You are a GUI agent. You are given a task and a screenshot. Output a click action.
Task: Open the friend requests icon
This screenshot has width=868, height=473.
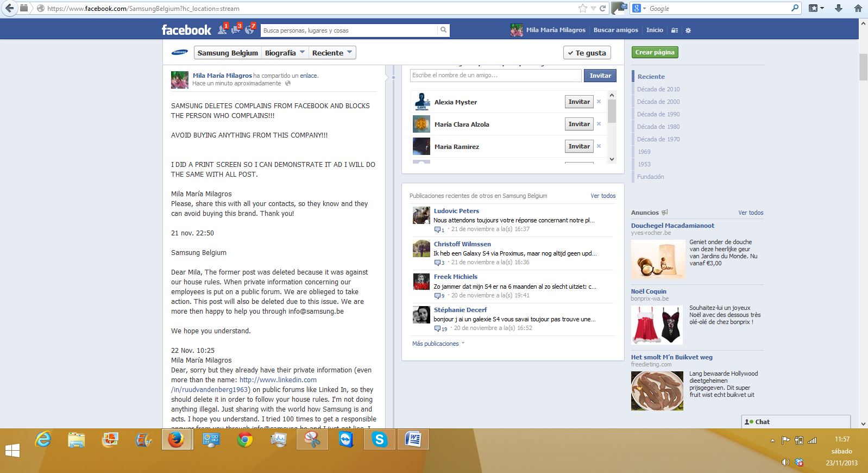222,30
